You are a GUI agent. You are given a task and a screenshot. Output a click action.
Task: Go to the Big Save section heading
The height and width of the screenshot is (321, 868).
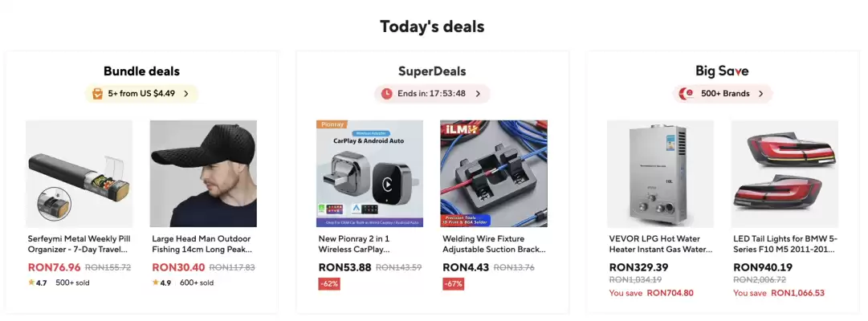[x=723, y=71]
